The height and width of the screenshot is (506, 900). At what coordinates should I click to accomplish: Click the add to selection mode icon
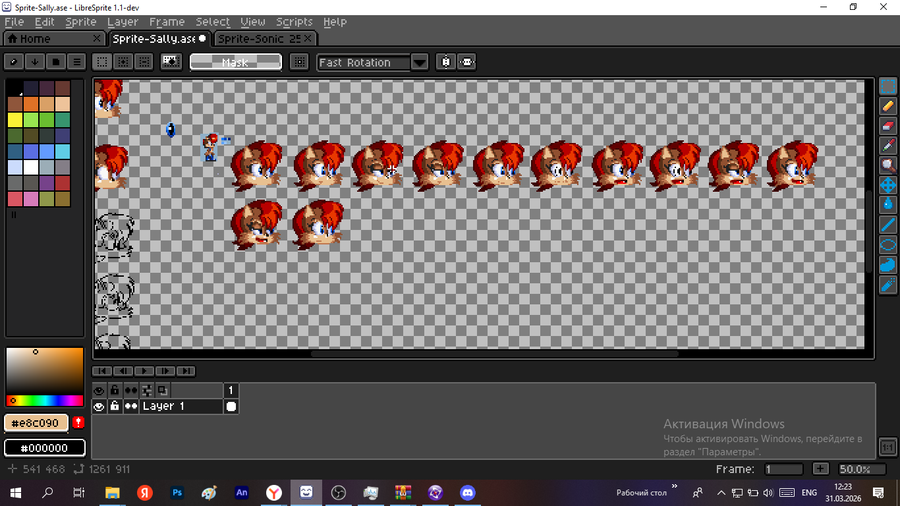(123, 62)
